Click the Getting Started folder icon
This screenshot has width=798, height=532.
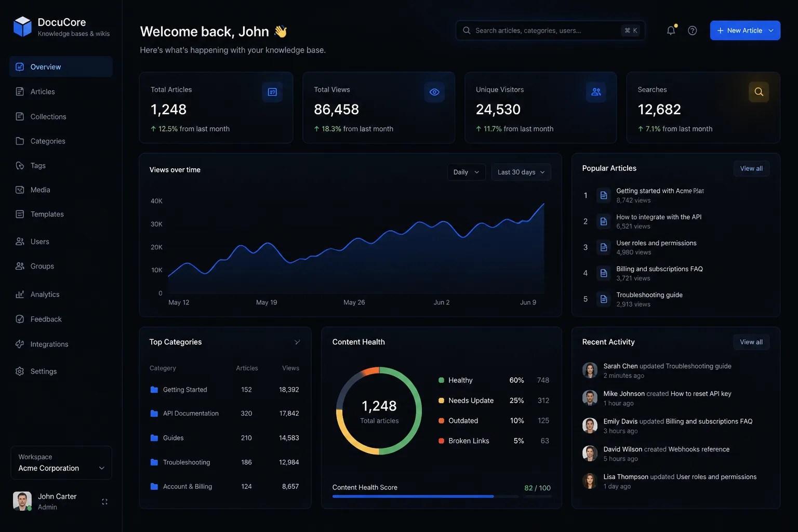pyautogui.click(x=154, y=390)
